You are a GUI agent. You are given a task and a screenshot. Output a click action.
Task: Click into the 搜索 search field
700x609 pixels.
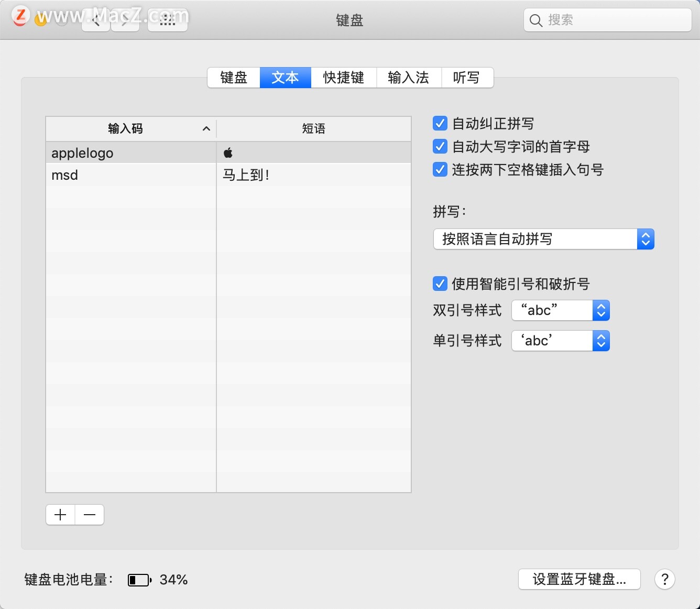point(608,20)
